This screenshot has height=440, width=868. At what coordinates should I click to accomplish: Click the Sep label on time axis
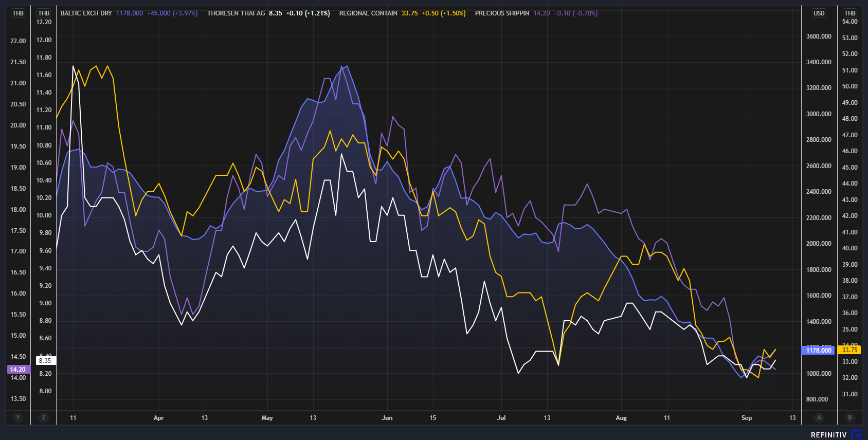point(747,418)
